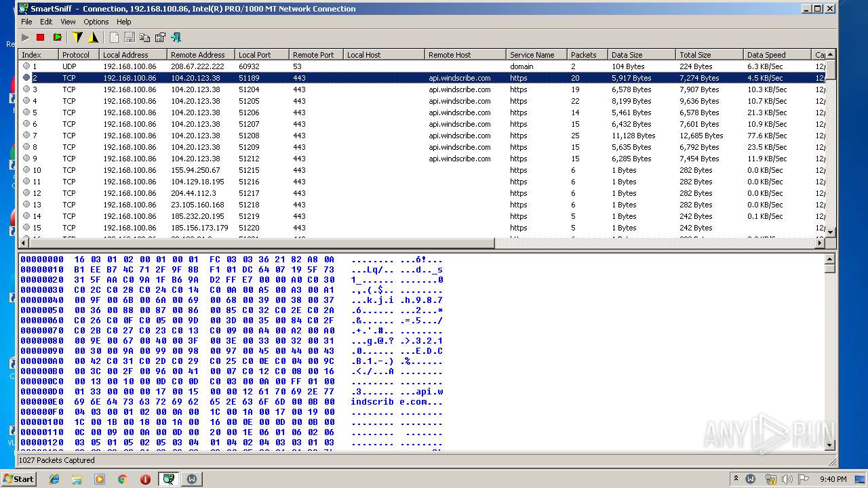Click local port 51204 cell
This screenshot has width=868, height=488.
pyautogui.click(x=249, y=89)
